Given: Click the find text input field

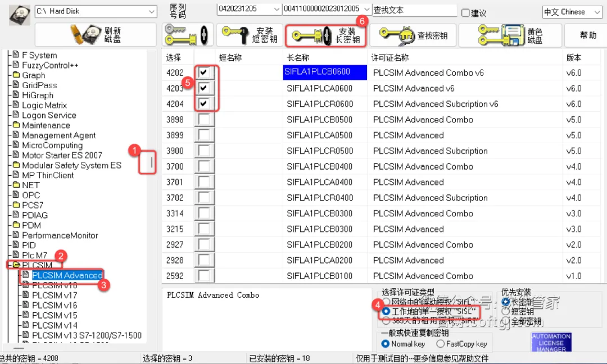Looking at the screenshot, I should coord(414,10).
